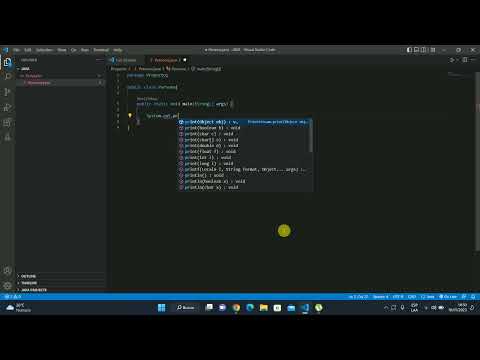Toggle primary side bar layout button
Screen dimensions: 480x360
[x=409, y=50]
